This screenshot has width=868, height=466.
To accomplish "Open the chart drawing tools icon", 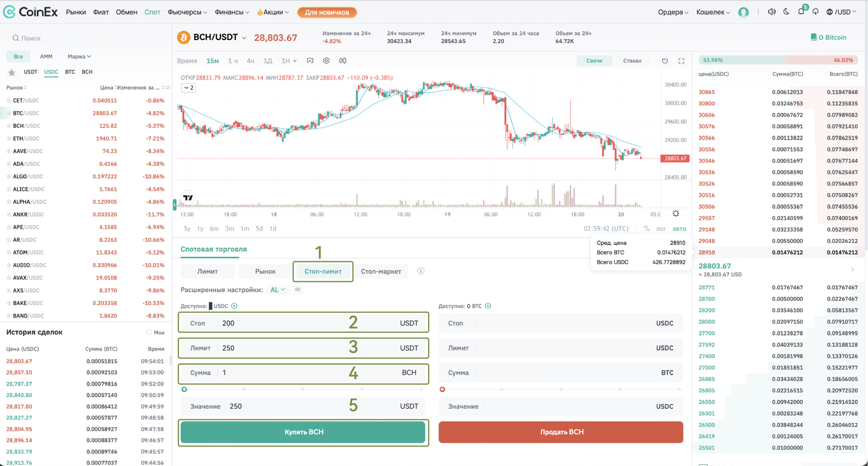I will click(x=310, y=61).
